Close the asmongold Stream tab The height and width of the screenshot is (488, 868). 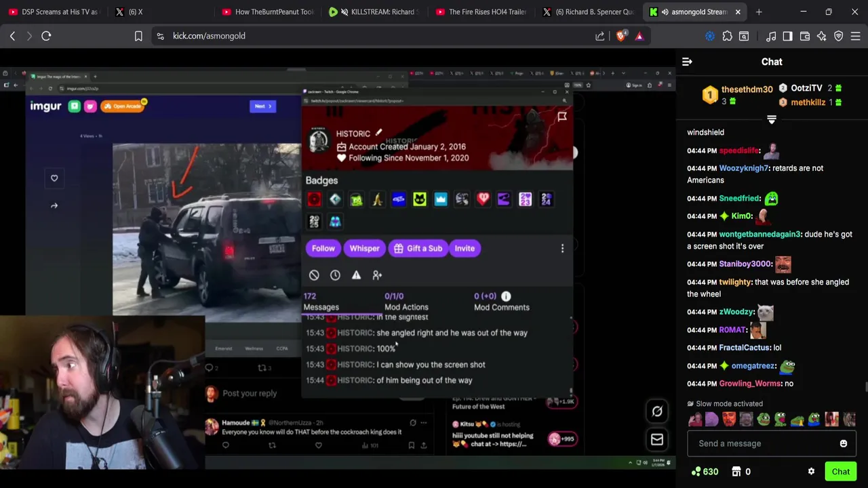tap(738, 12)
